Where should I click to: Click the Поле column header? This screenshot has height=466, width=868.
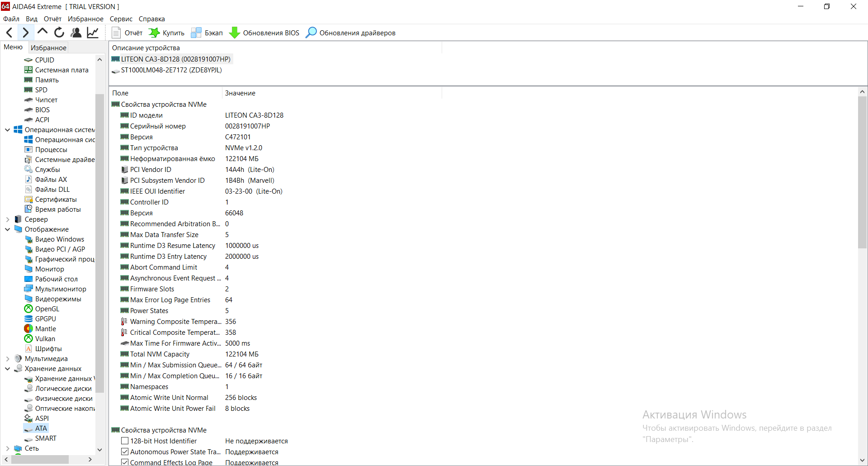pos(166,93)
